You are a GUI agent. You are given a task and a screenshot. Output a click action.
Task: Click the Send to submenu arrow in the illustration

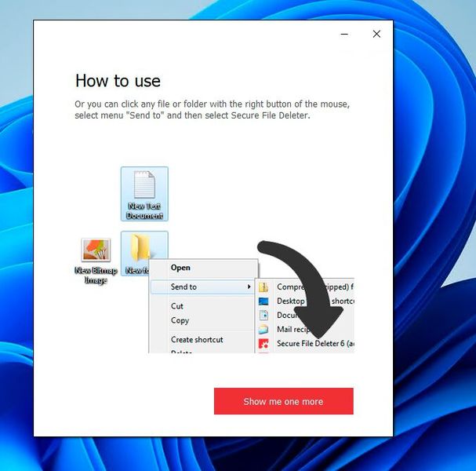pyautogui.click(x=249, y=287)
